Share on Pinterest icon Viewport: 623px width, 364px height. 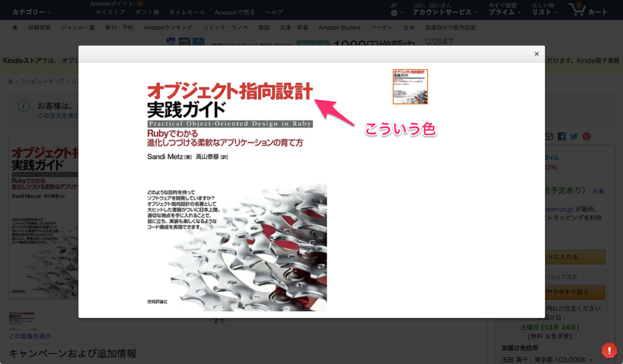click(x=586, y=137)
